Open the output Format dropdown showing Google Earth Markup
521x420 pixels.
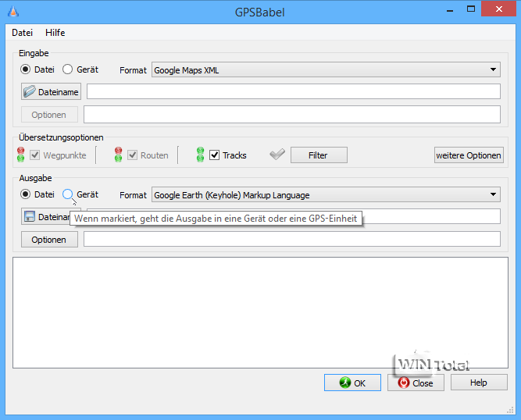pyautogui.click(x=326, y=194)
